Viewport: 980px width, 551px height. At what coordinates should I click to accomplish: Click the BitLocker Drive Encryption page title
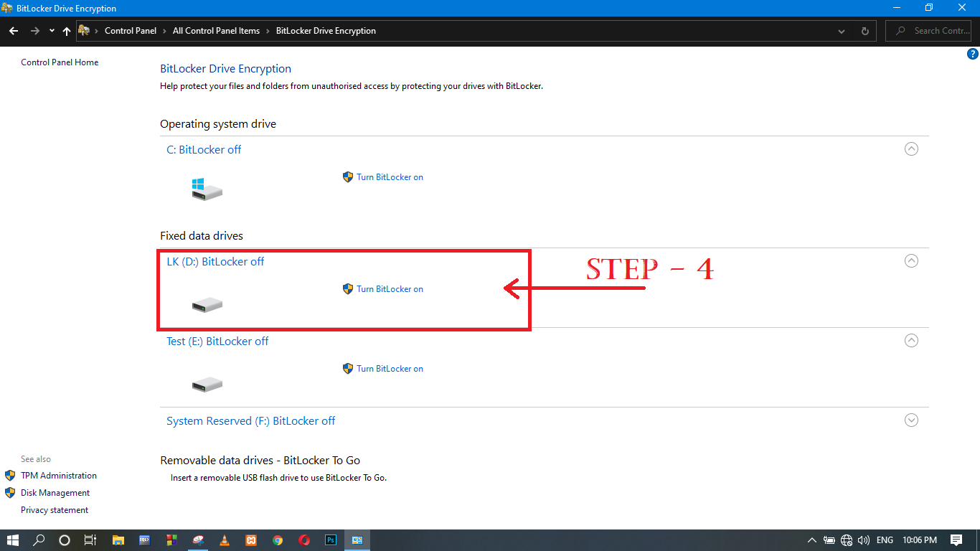[225, 69]
